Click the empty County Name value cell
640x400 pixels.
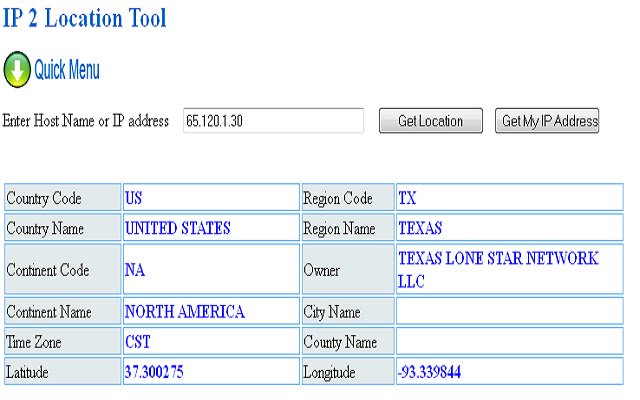point(510,342)
